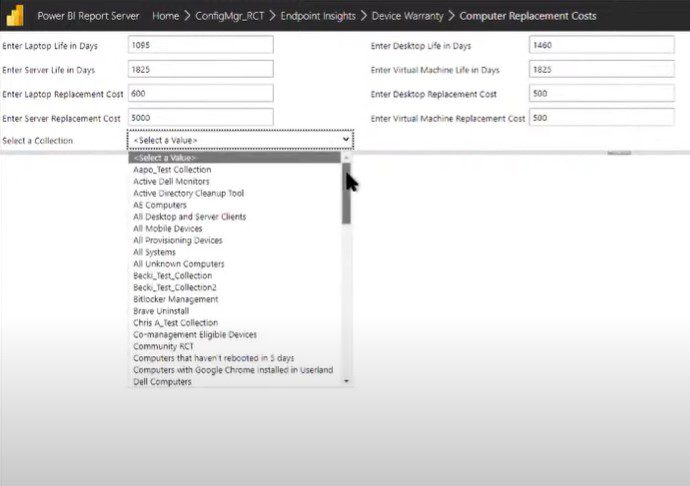Select Active Directory Cleanup Tool collection
690x486 pixels.
pos(235,193)
